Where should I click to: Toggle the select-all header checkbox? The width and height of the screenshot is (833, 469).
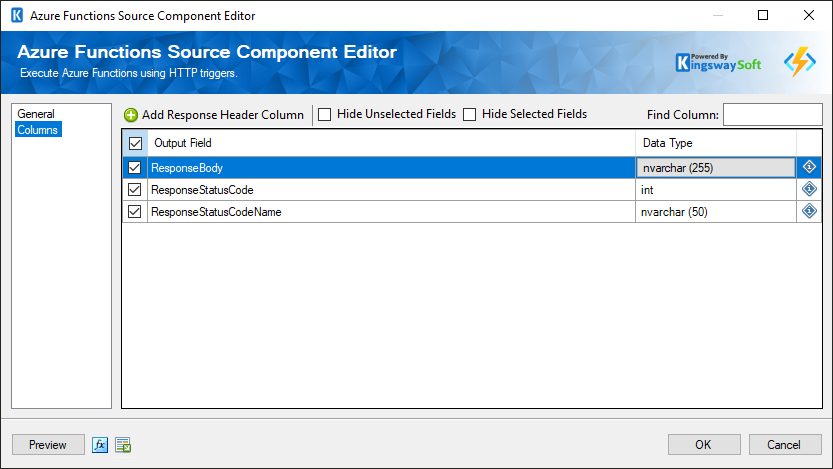click(135, 143)
